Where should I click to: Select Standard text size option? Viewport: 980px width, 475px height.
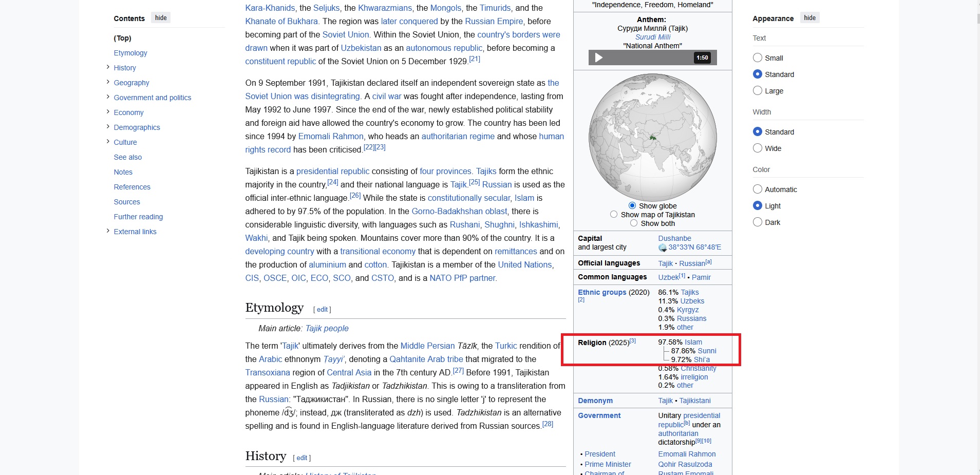[757, 74]
